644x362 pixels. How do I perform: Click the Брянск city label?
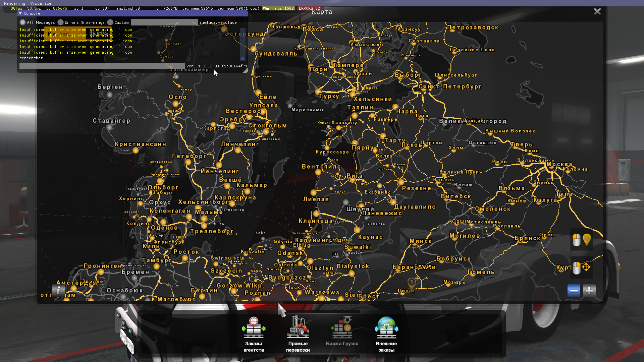pyautogui.click(x=528, y=238)
